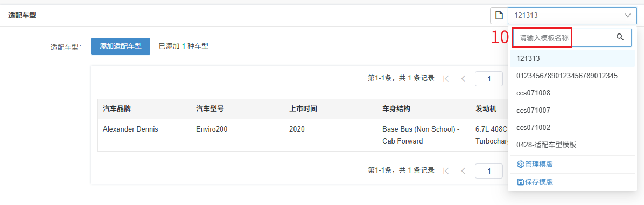Click the gear icon next to 管理模版
The image size is (644, 205).
click(520, 164)
